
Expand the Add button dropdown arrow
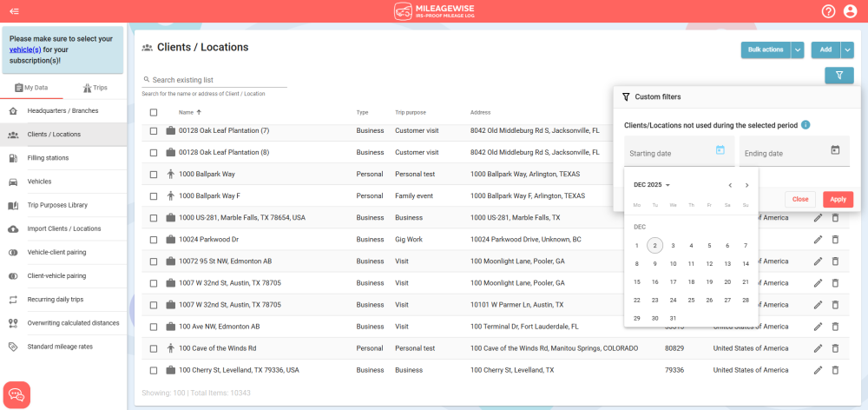(x=848, y=50)
